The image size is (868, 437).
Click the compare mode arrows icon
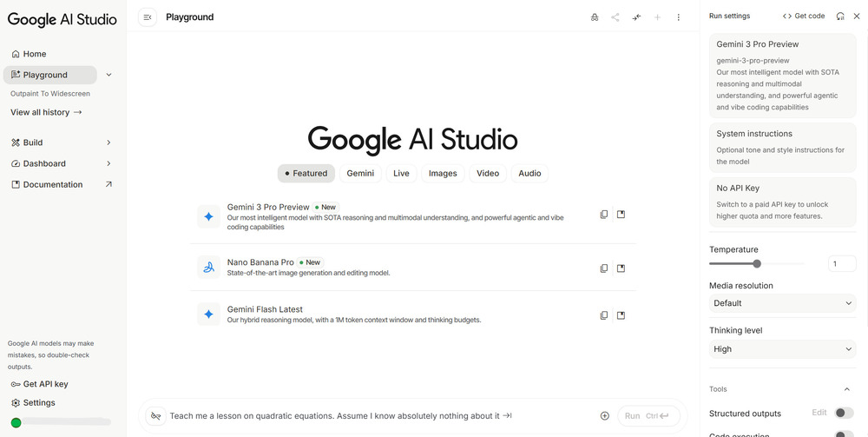click(636, 17)
